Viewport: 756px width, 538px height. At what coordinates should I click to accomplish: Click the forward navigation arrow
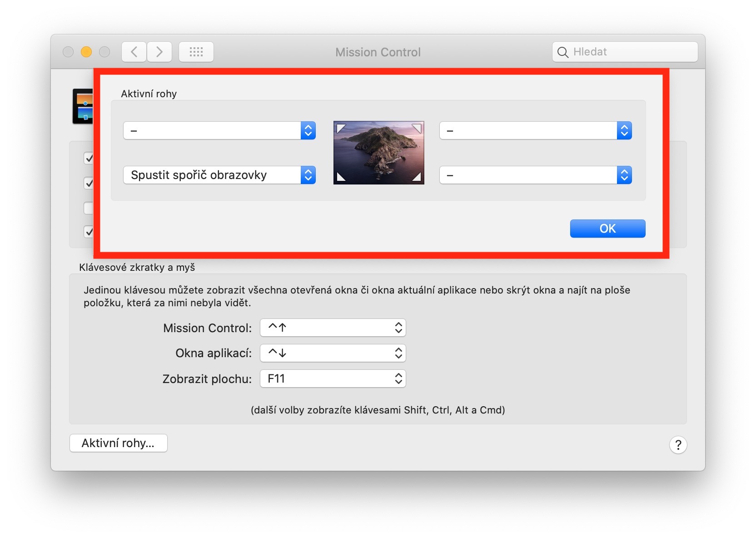click(159, 52)
